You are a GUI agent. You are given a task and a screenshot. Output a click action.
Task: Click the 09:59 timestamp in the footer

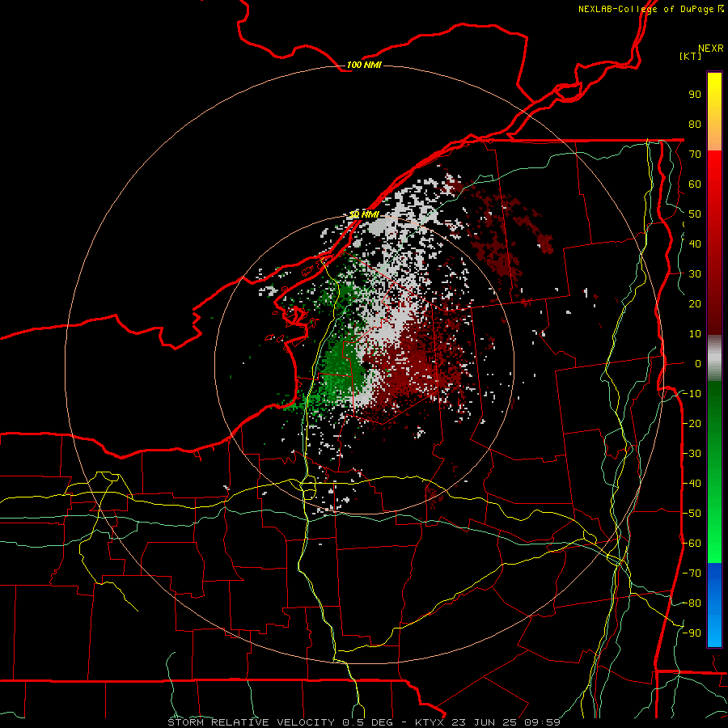543,722
